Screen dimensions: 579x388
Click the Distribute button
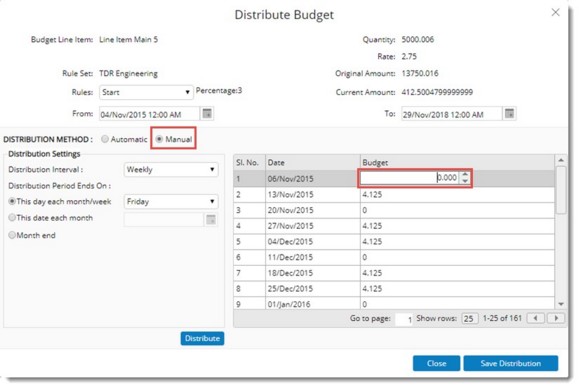[x=202, y=338]
